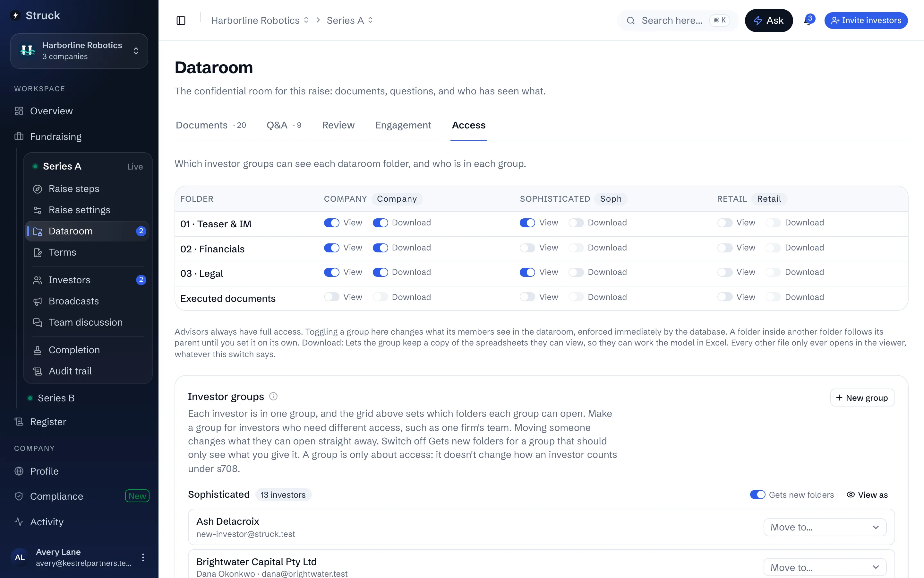
Task: Open the Harborline Robotics company switcher
Action: pyautogui.click(x=79, y=51)
